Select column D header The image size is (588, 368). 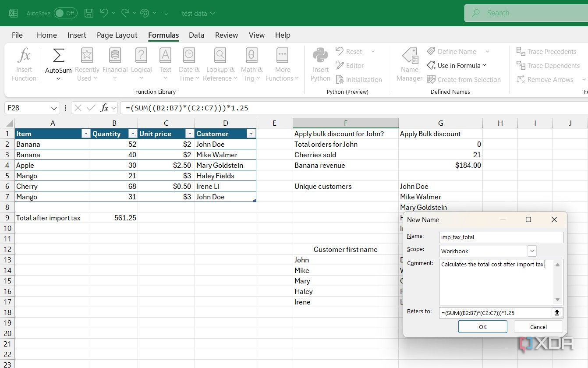(x=225, y=123)
